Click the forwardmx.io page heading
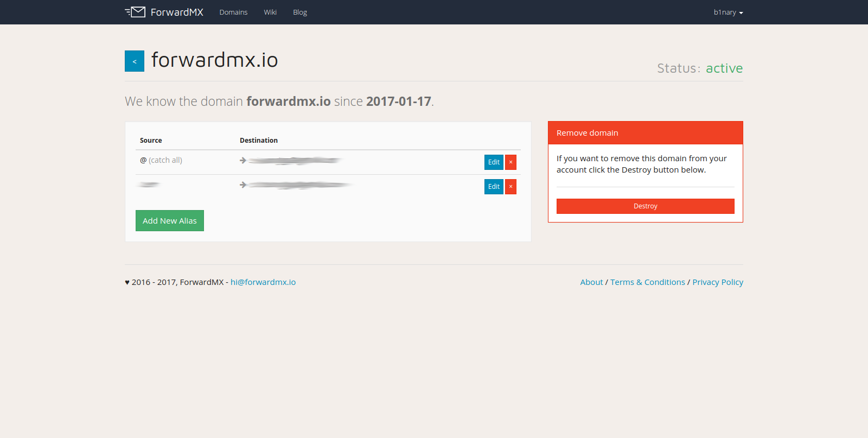The height and width of the screenshot is (438, 868). point(214,60)
